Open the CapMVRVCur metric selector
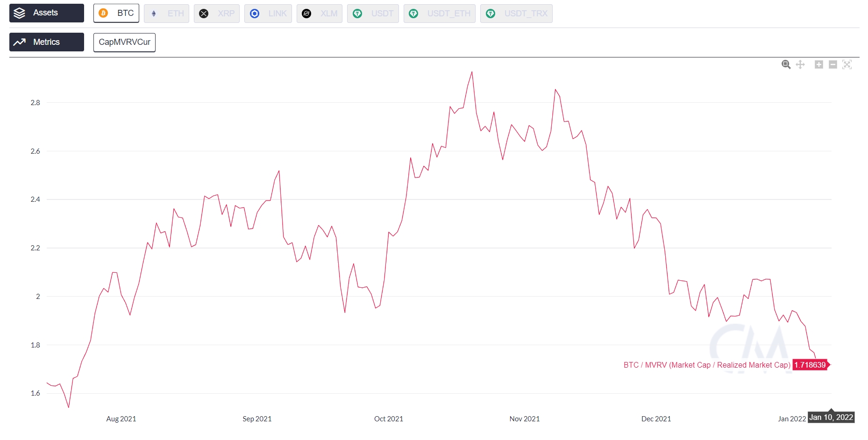 tap(124, 42)
